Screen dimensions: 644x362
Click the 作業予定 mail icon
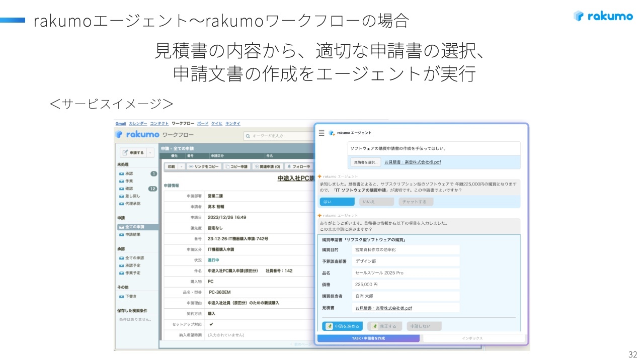(122, 273)
